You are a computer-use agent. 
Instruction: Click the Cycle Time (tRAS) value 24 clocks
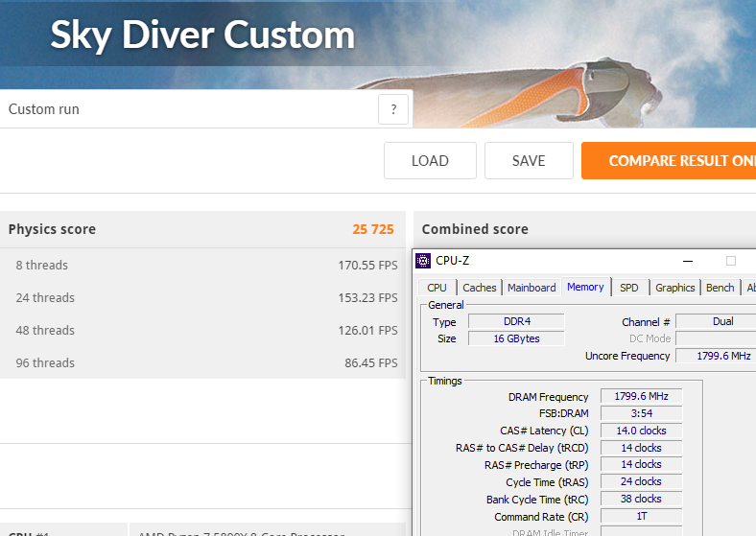(x=641, y=481)
